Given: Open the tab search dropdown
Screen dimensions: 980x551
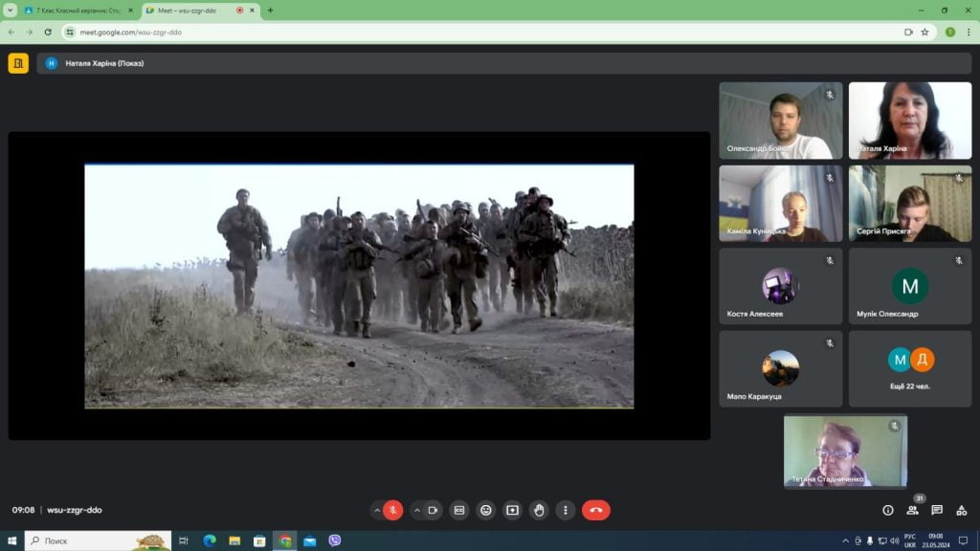Looking at the screenshot, I should (x=10, y=11).
